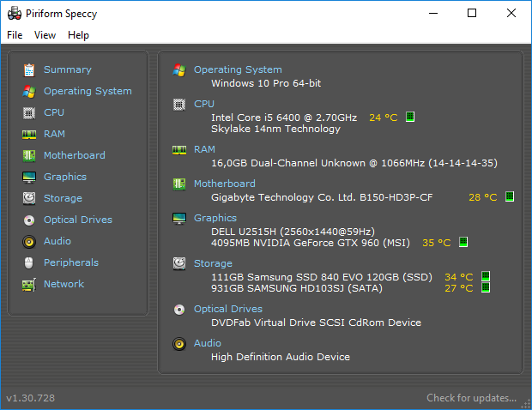Open the View menu
532x410 pixels.
pos(45,35)
